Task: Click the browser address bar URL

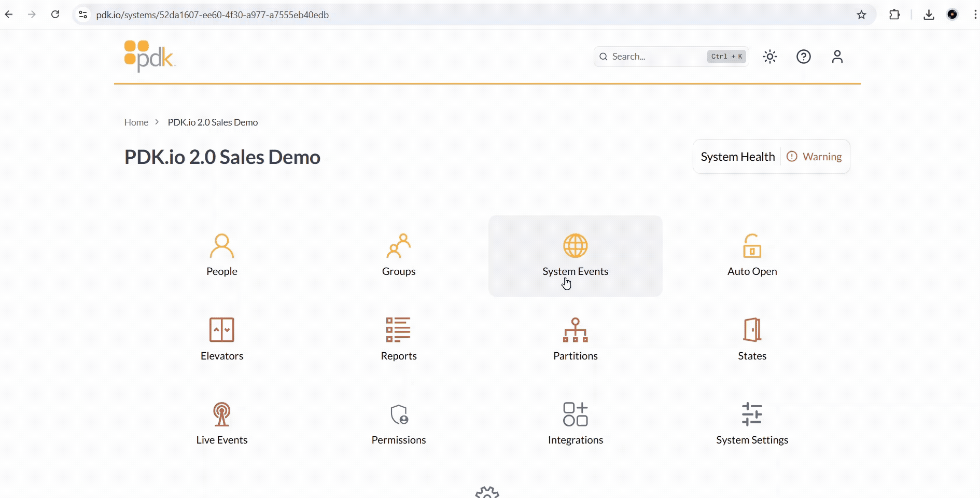Action: pos(213,15)
